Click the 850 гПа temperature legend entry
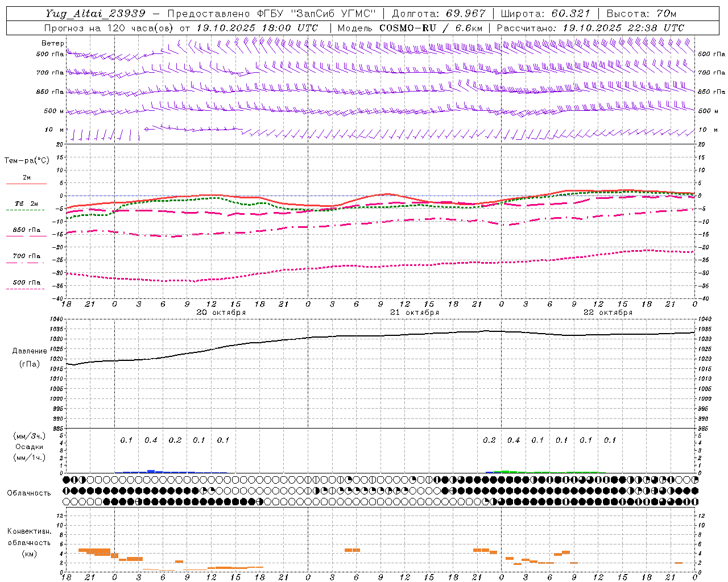 pyautogui.click(x=27, y=230)
